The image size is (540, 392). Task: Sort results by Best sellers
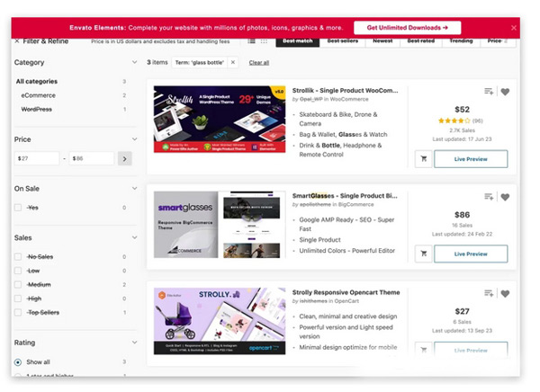(341, 40)
